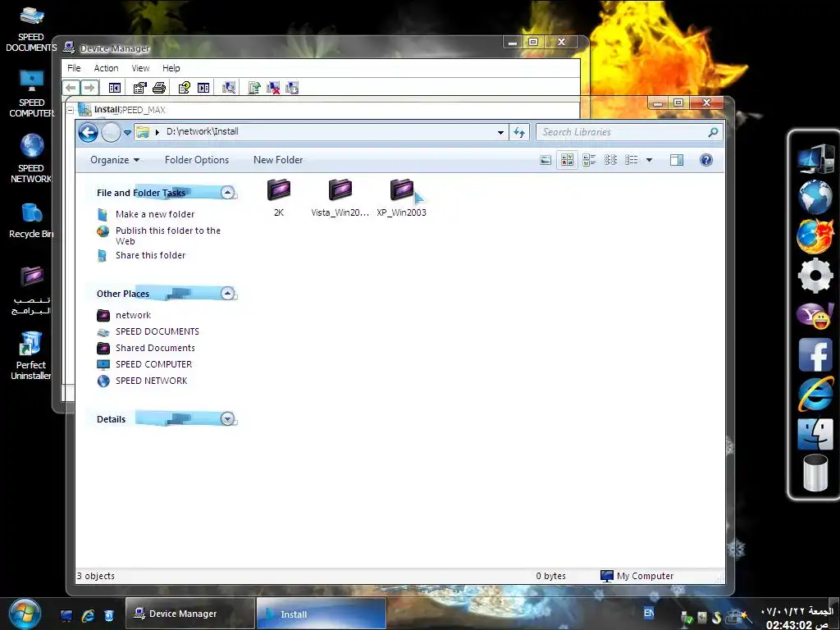
Task: Open Perfect Uninstaller desktop shortcut
Action: 31,355
